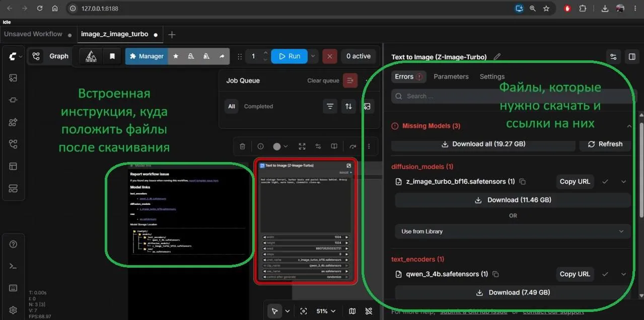Switch to the Parameters tab

point(451,76)
